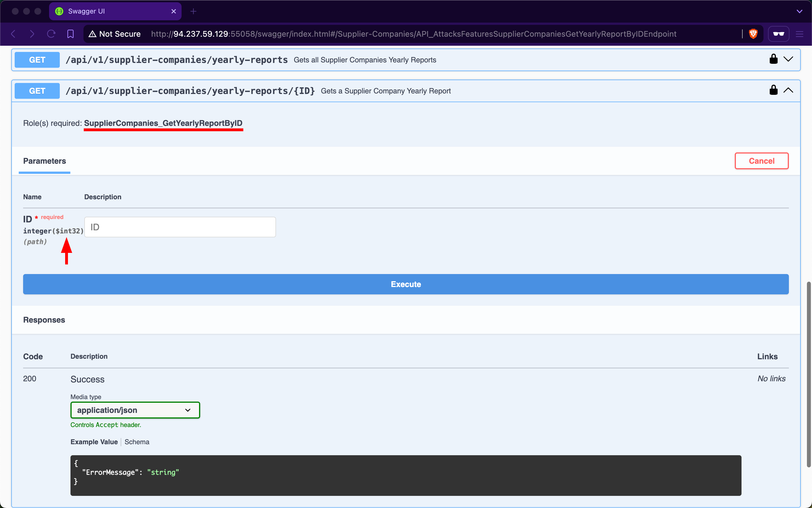The image size is (812, 508).
Task: Go forward using browser forward arrow
Action: (x=32, y=34)
